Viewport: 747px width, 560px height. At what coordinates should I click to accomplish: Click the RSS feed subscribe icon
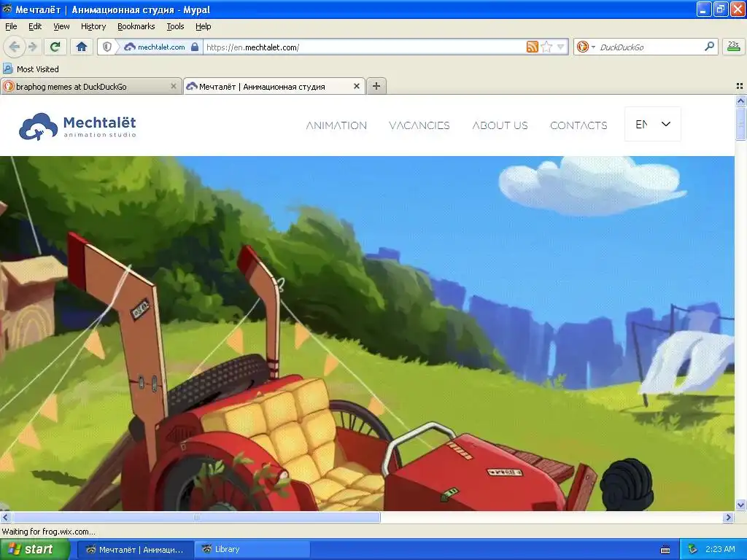click(532, 47)
